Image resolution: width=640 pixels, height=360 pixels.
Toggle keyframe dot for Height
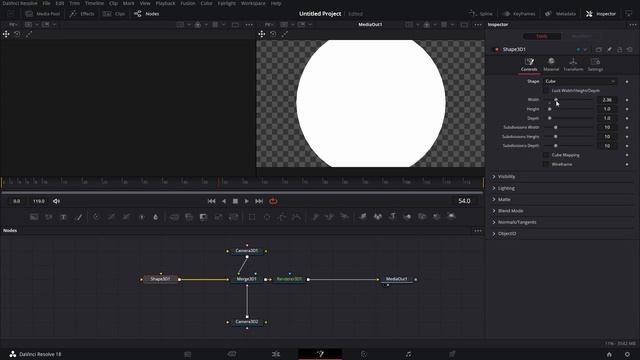coord(627,109)
